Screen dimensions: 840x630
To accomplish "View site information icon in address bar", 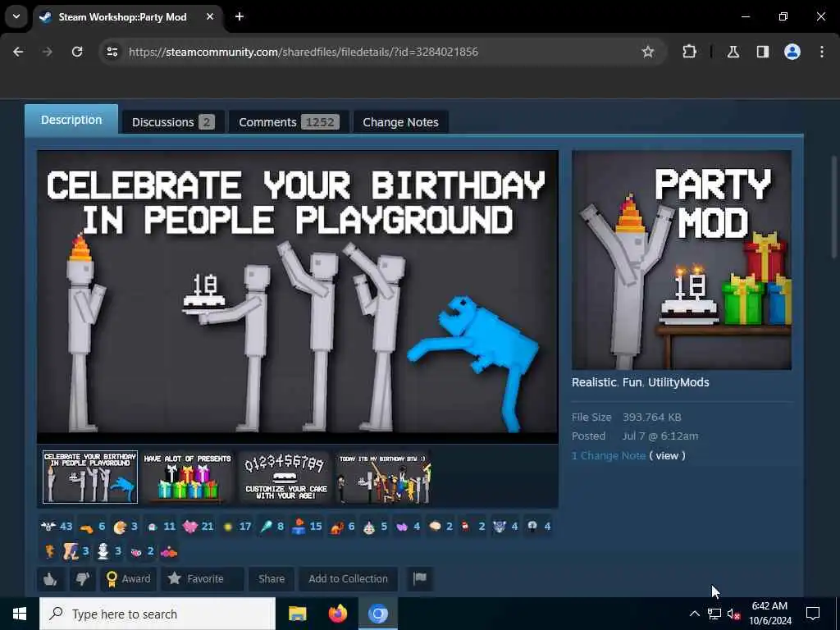I will pos(112,52).
